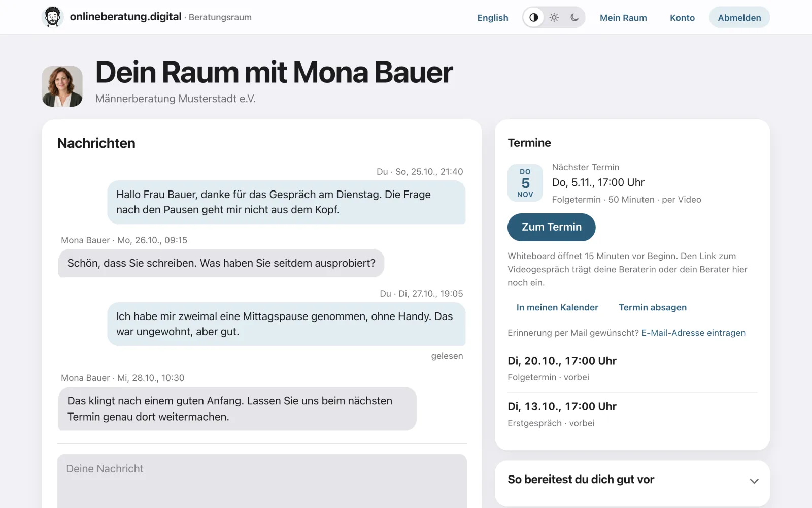The width and height of the screenshot is (812, 508).
Task: Click the message starting 'Hallo Frau Bauer'
Action: 286,202
